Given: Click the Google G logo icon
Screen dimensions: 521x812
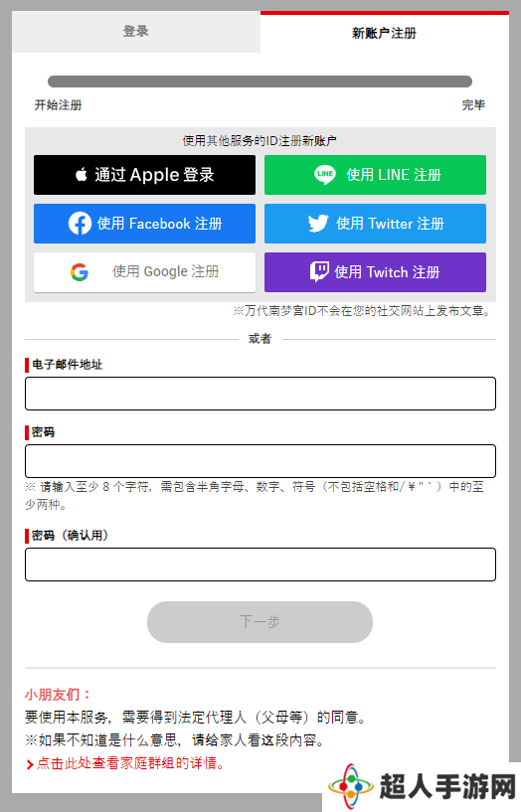Looking at the screenshot, I should (80, 272).
